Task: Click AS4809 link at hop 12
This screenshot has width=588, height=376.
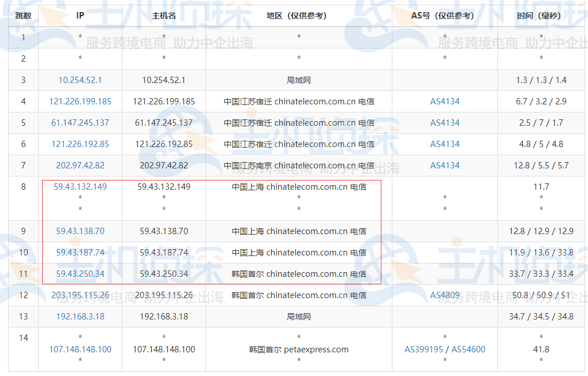Action: pyautogui.click(x=444, y=295)
